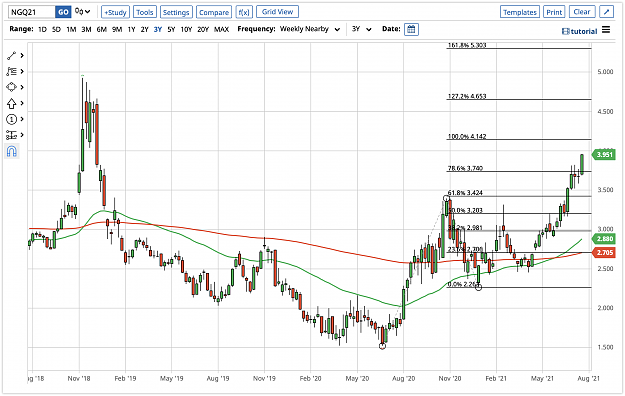Select the 5D range
625x396 pixels.
pos(57,29)
